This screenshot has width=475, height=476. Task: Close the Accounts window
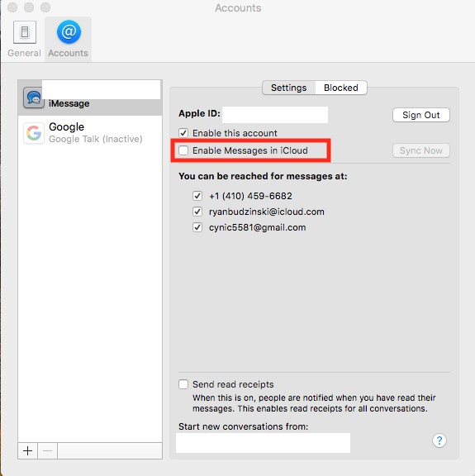point(12,7)
